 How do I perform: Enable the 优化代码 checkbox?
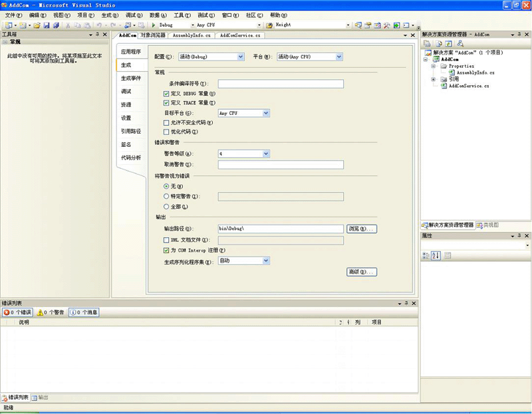166,132
